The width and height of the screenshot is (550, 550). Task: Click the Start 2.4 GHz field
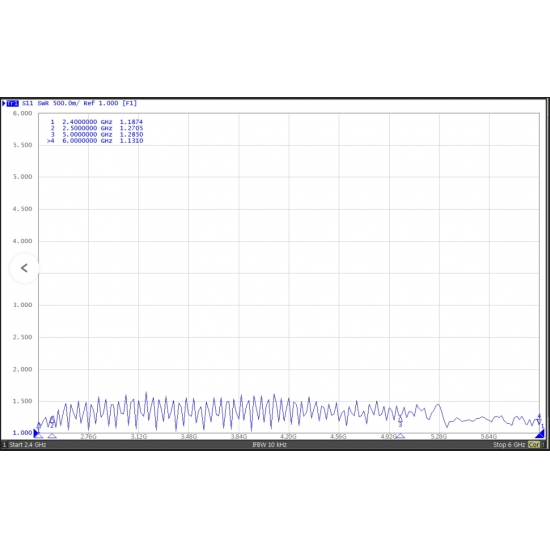[27, 445]
